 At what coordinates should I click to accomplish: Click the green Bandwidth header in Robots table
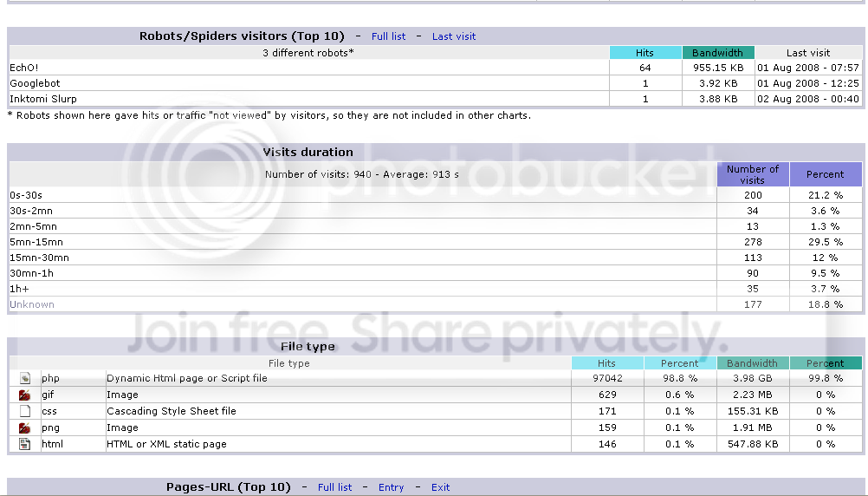(x=718, y=53)
